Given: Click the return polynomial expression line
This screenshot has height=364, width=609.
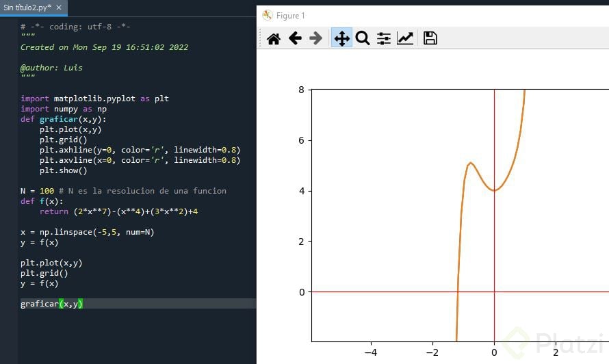Looking at the screenshot, I should [118, 211].
